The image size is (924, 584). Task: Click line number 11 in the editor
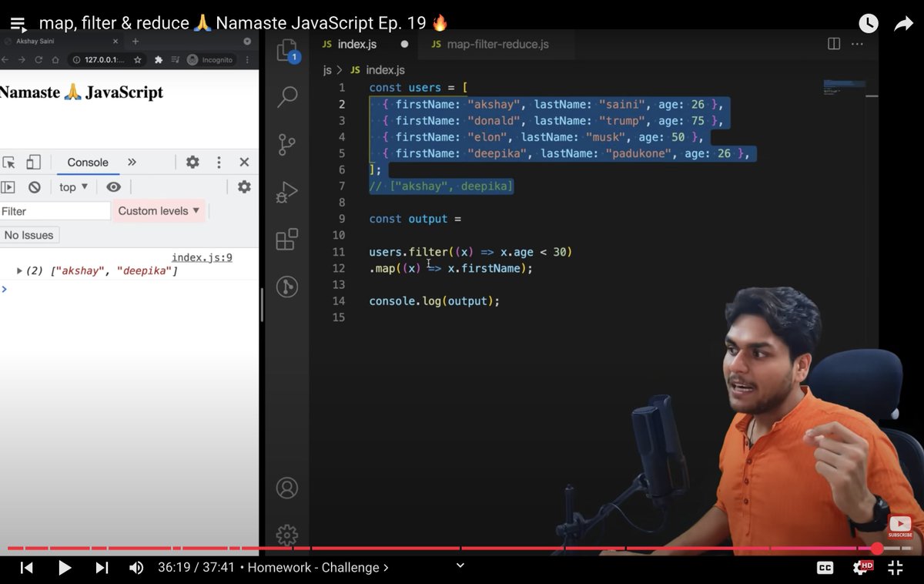(339, 252)
